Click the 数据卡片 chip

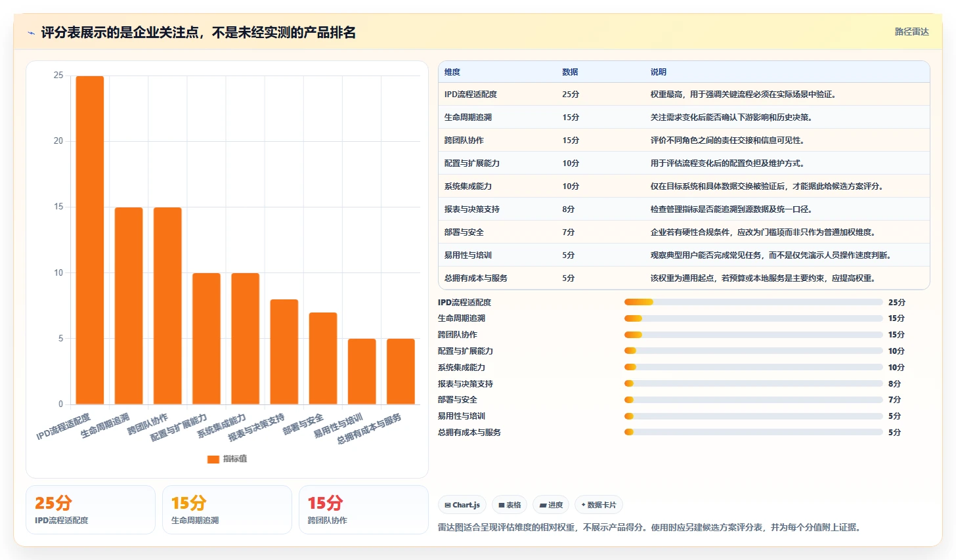pyautogui.click(x=599, y=505)
